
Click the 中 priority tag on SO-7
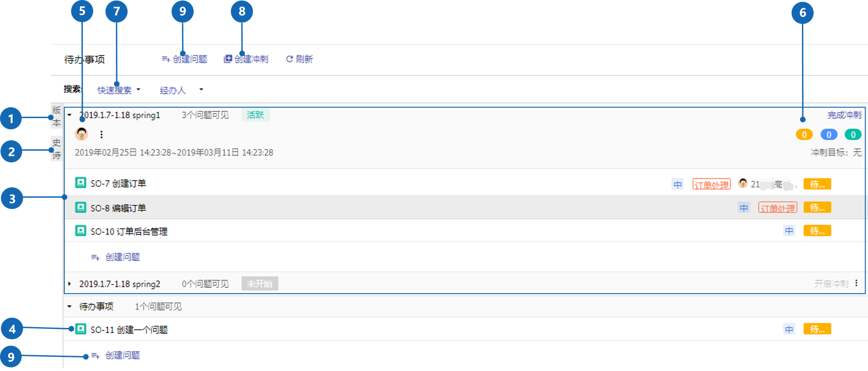pyautogui.click(x=677, y=185)
